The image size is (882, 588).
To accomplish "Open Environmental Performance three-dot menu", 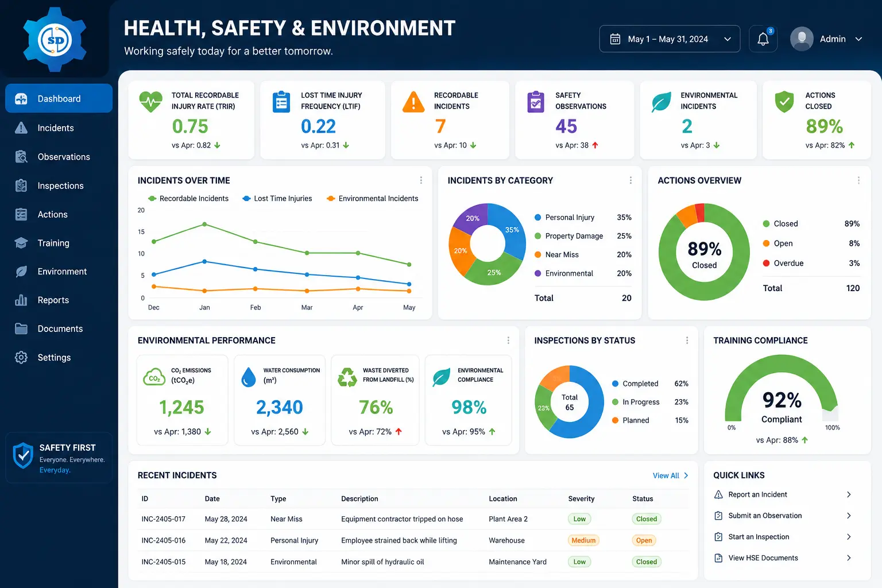I will (x=508, y=341).
